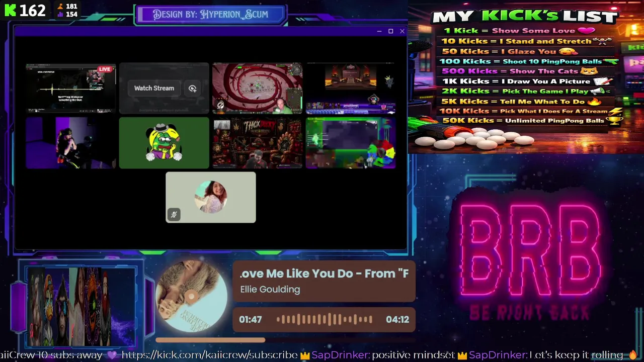Open the kick.com/kaiicrew/subscribe link
The width and height of the screenshot is (644, 362).
click(x=209, y=355)
